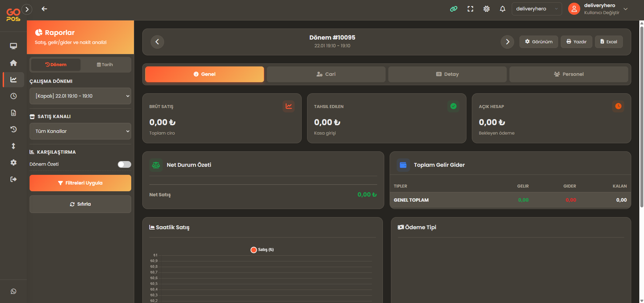Click Filtreleri Uygula button
This screenshot has width=644, height=303.
80,183
